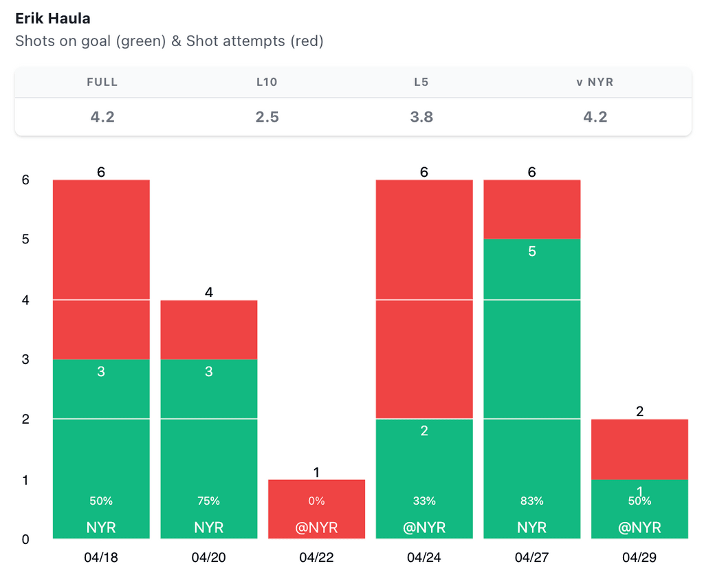This screenshot has height=588, width=704.
Task: Select the v NYR split tab
Action: click(x=595, y=82)
